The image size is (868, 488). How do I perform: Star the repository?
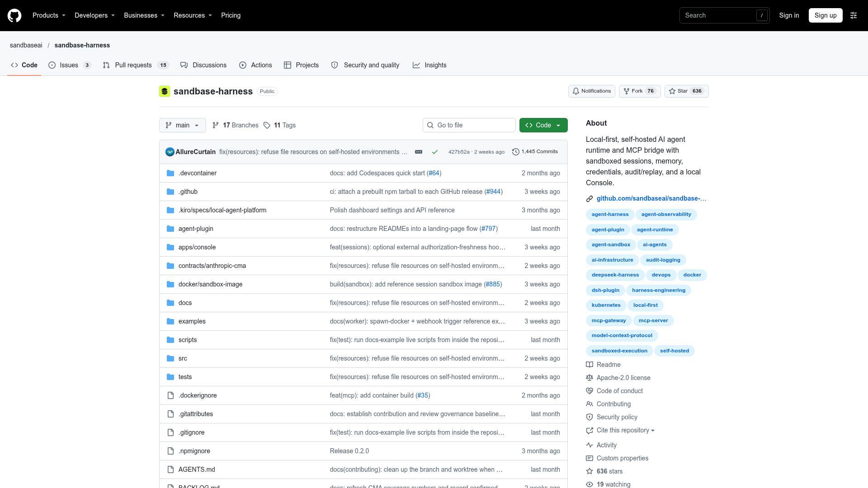[686, 91]
